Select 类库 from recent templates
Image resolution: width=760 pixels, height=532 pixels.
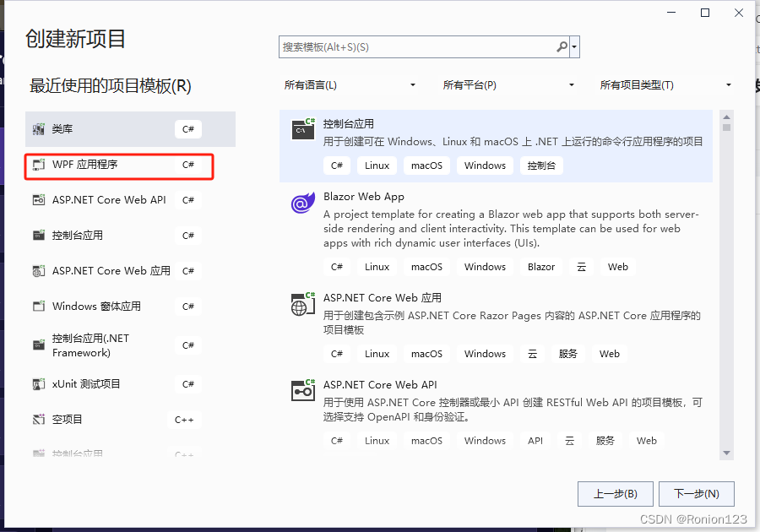(x=130, y=129)
